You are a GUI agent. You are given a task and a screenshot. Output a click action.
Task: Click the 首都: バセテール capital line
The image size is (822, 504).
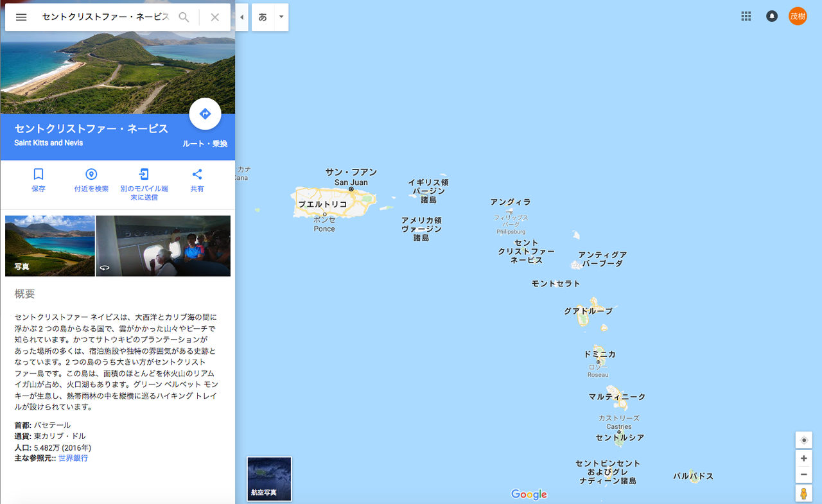click(x=42, y=425)
